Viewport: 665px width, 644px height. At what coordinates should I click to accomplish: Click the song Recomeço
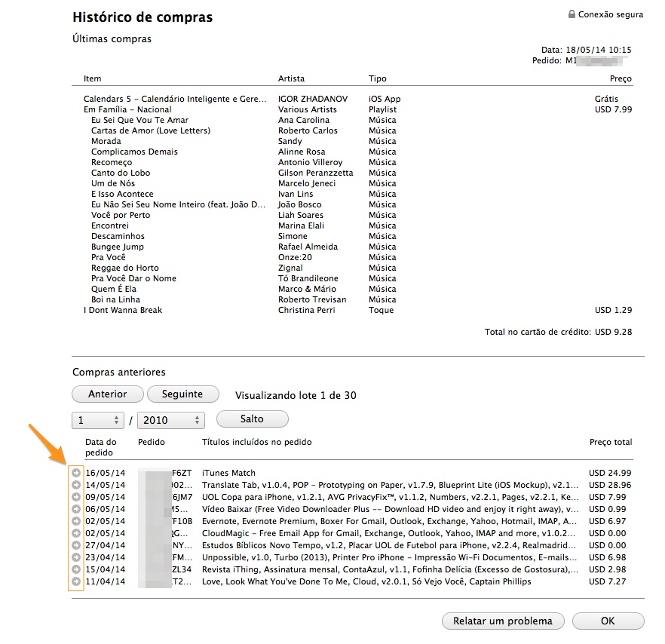point(112,162)
